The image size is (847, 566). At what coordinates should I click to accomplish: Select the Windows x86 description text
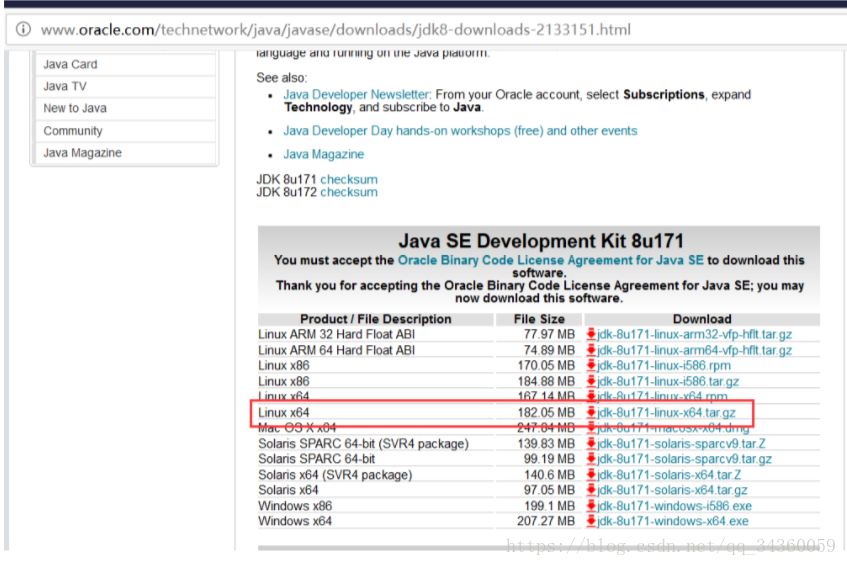point(295,506)
